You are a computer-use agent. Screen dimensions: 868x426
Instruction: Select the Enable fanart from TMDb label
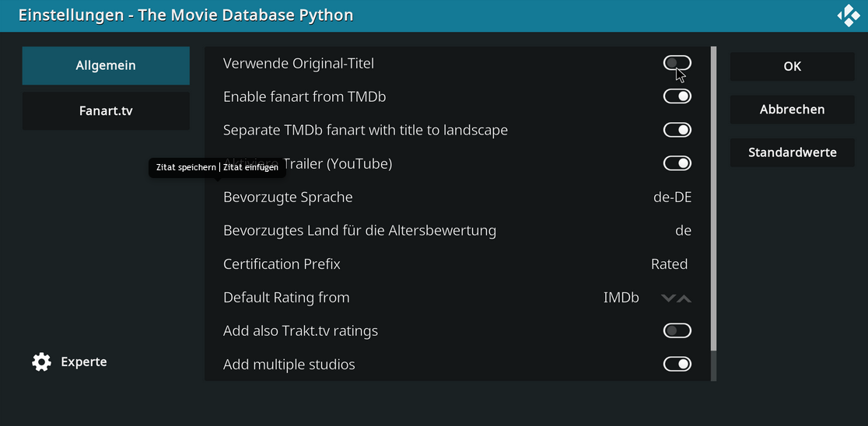pos(304,97)
